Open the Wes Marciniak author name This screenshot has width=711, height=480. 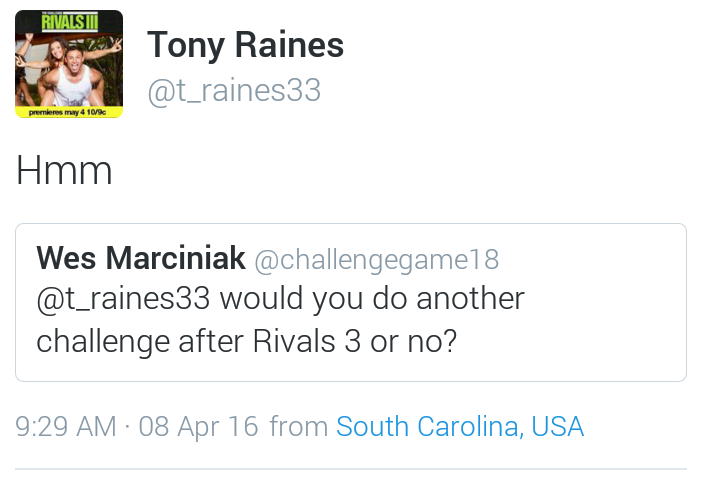(x=141, y=258)
